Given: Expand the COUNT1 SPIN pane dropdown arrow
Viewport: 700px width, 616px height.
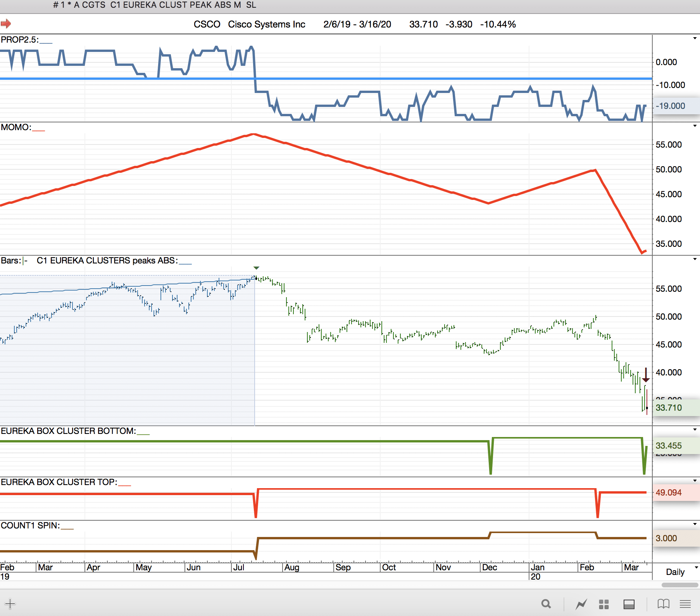Looking at the screenshot, I should (x=695, y=524).
